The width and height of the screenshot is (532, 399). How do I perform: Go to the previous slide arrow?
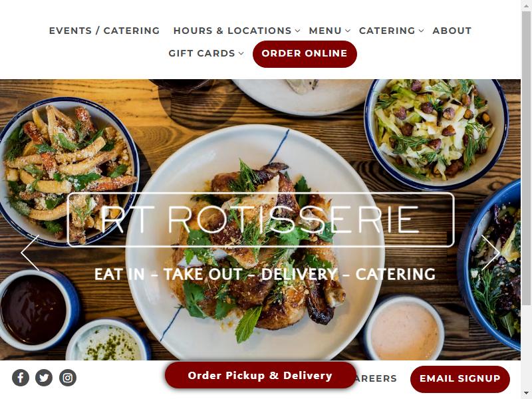point(30,253)
